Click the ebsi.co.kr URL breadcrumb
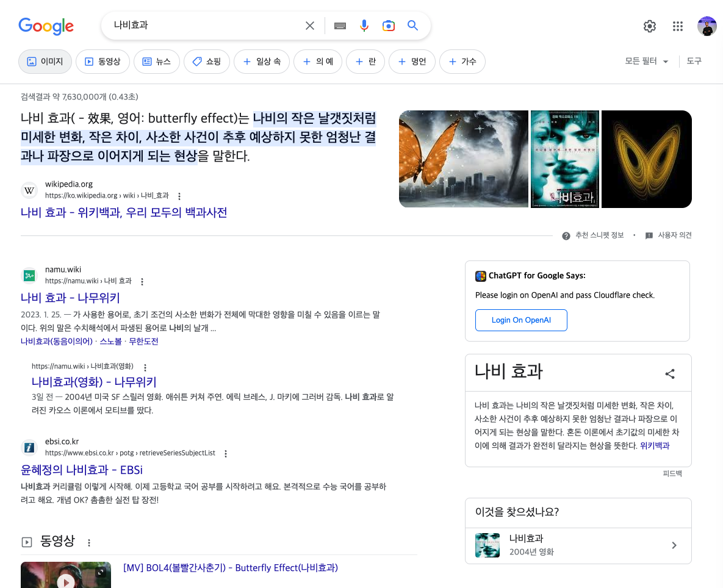Screen dimensions: 723x588 (x=130, y=453)
